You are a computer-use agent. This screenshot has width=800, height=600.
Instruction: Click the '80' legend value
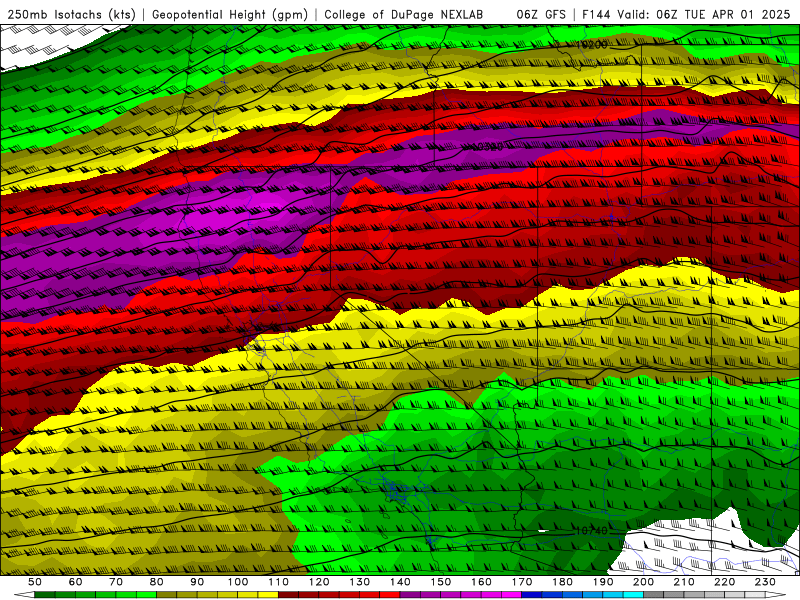pyautogui.click(x=157, y=582)
